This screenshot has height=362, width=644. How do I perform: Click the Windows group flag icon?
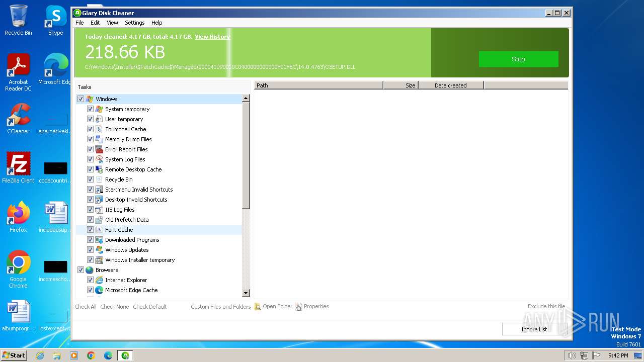pos(90,99)
